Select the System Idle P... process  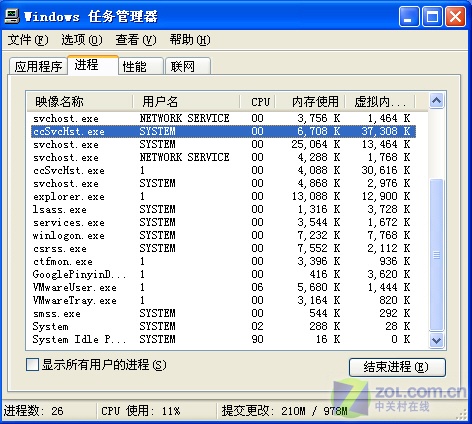223,339
